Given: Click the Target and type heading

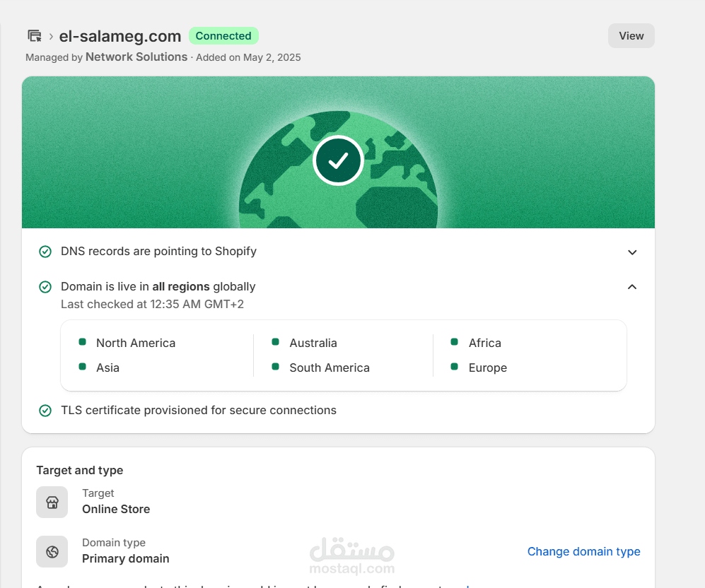Looking at the screenshot, I should (80, 470).
